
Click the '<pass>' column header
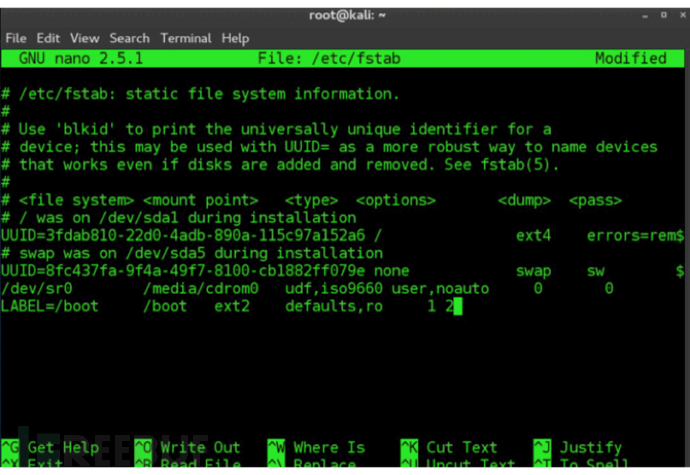point(595,200)
